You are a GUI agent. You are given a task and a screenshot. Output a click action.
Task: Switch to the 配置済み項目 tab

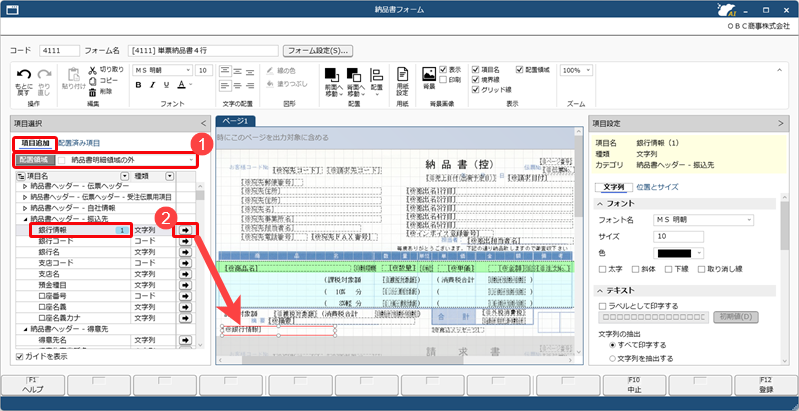tap(79, 144)
